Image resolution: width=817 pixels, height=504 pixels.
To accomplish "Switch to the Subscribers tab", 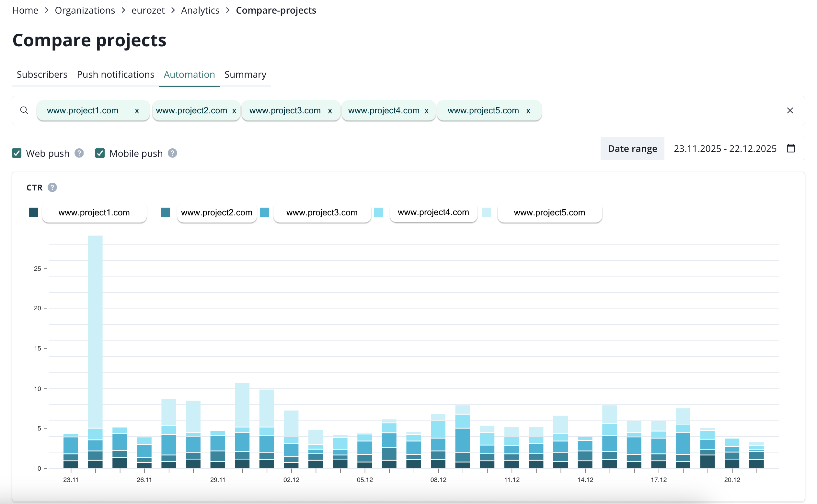I will coord(42,74).
